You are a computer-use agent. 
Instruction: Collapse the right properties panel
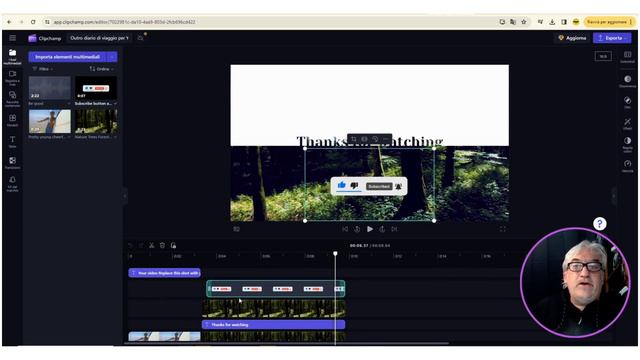click(613, 196)
